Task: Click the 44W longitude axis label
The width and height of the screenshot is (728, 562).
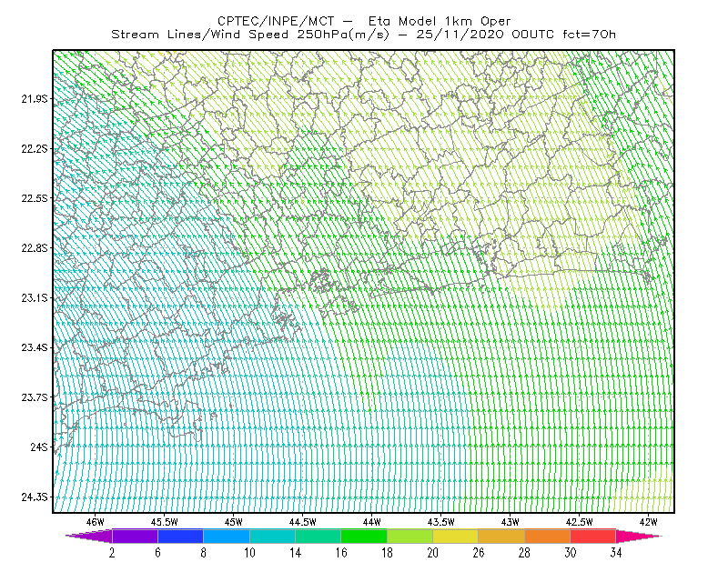Action: 371,522
